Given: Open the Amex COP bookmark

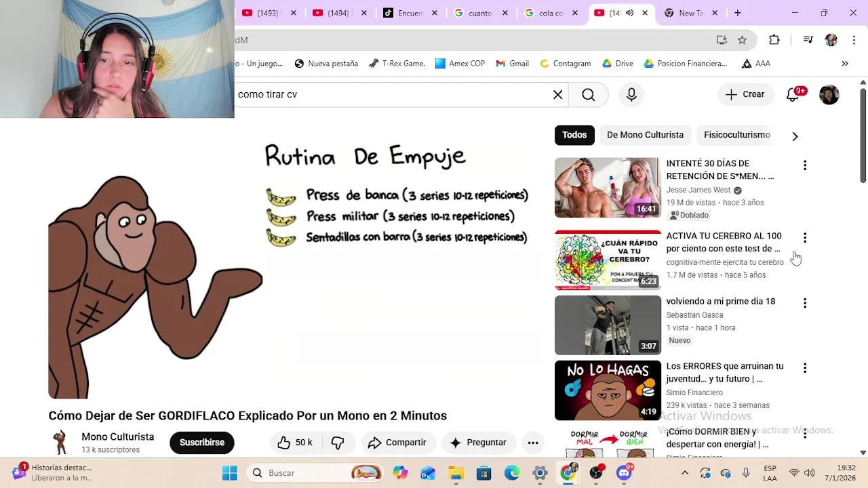Looking at the screenshot, I should (460, 64).
